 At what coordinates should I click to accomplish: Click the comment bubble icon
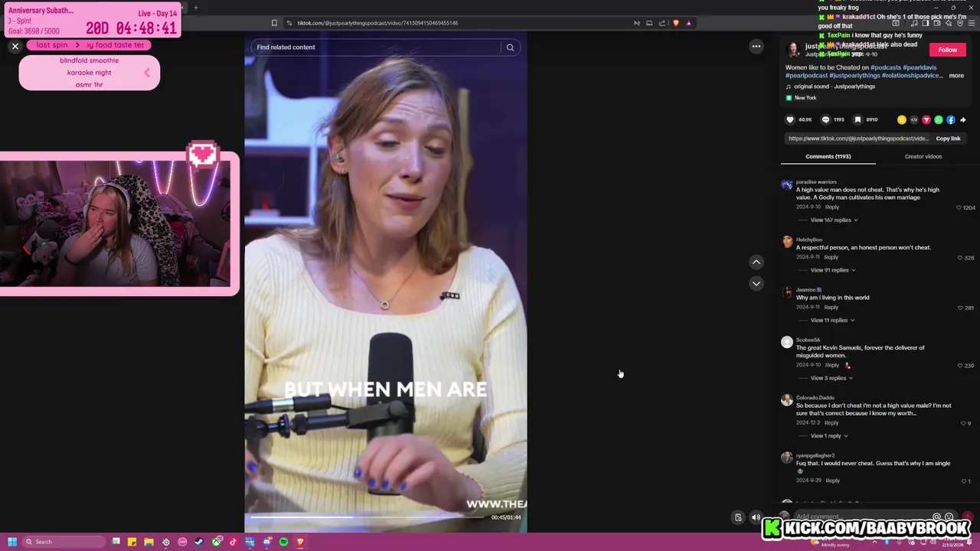click(x=825, y=120)
